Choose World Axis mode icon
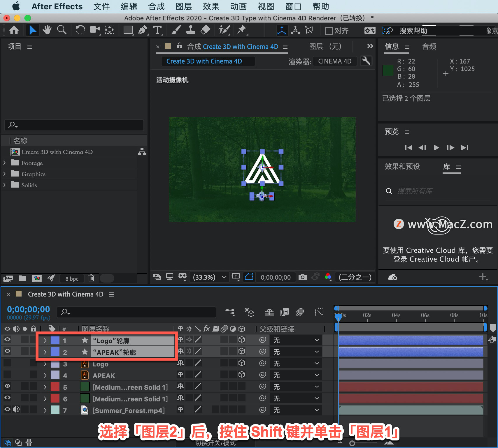Screen dimensions: 498x448 pyautogui.click(x=295, y=30)
